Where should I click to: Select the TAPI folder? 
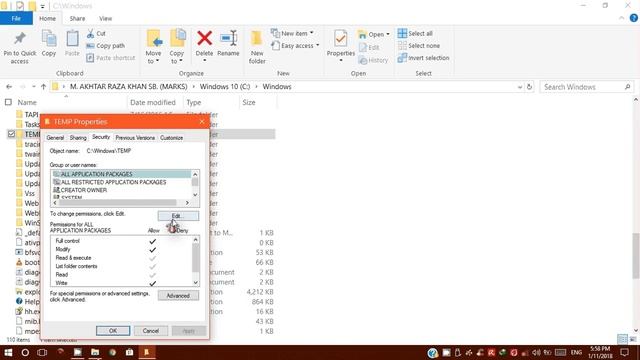coord(31,114)
